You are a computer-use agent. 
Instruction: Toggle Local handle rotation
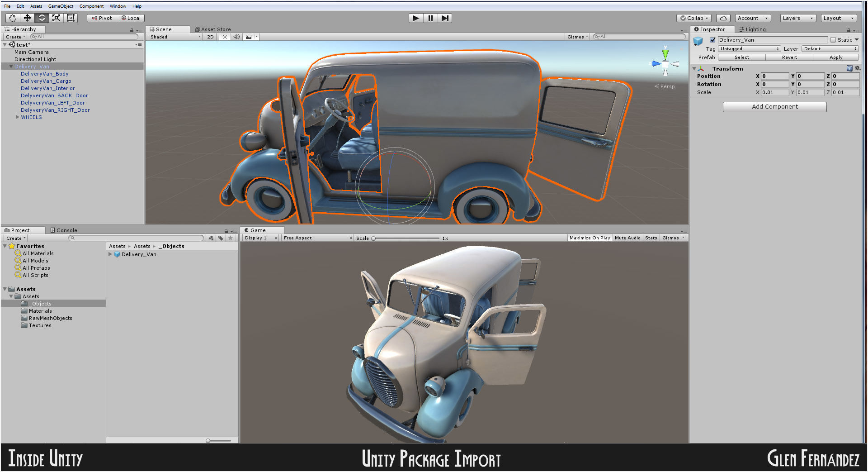tap(131, 18)
